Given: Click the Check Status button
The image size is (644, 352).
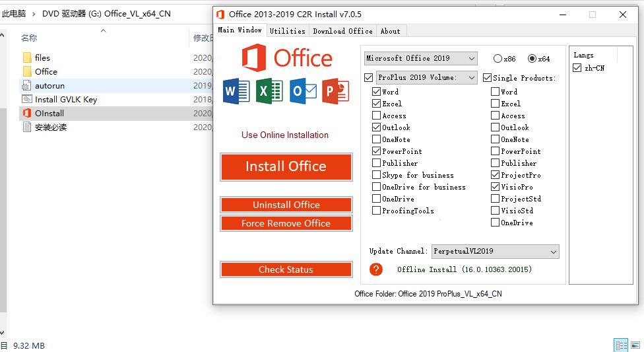Looking at the screenshot, I should pos(286,269).
